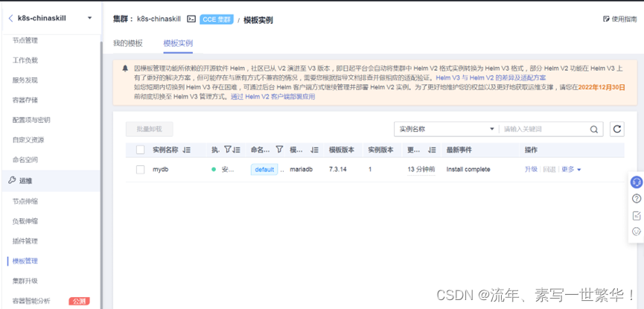
Task: Click 回退 for the mydb instance
Action: click(x=549, y=169)
